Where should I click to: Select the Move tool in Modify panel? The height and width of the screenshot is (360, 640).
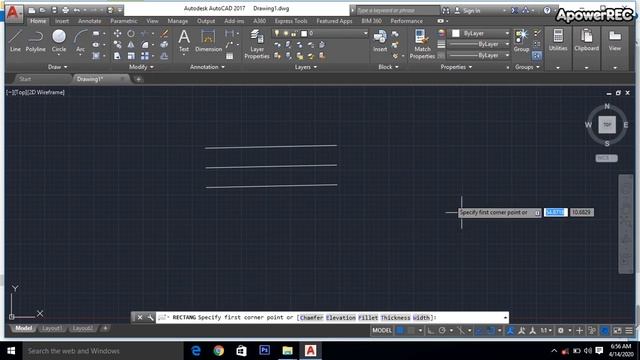click(117, 33)
